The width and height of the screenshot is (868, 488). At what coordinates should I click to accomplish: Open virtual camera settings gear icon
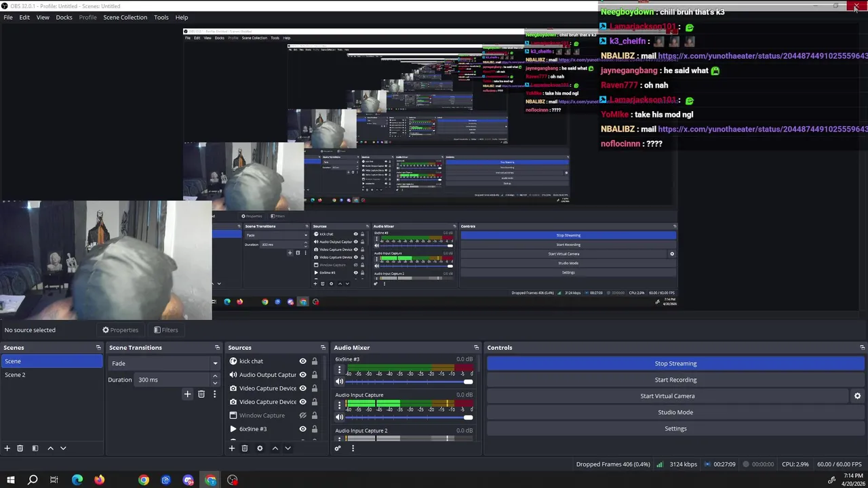click(857, 396)
